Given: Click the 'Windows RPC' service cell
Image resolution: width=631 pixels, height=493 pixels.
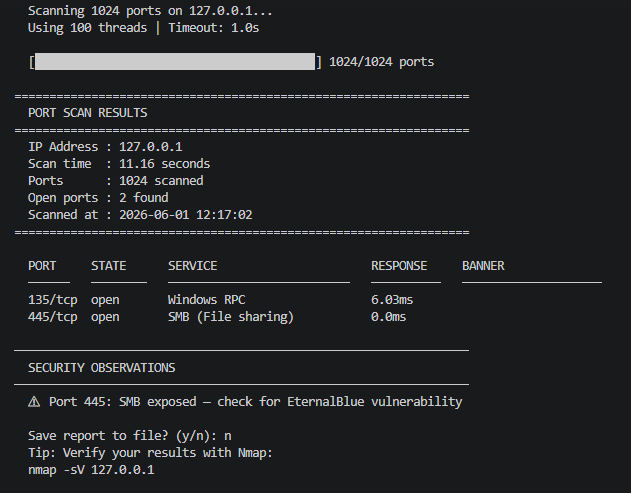Looking at the screenshot, I should 206,300.
